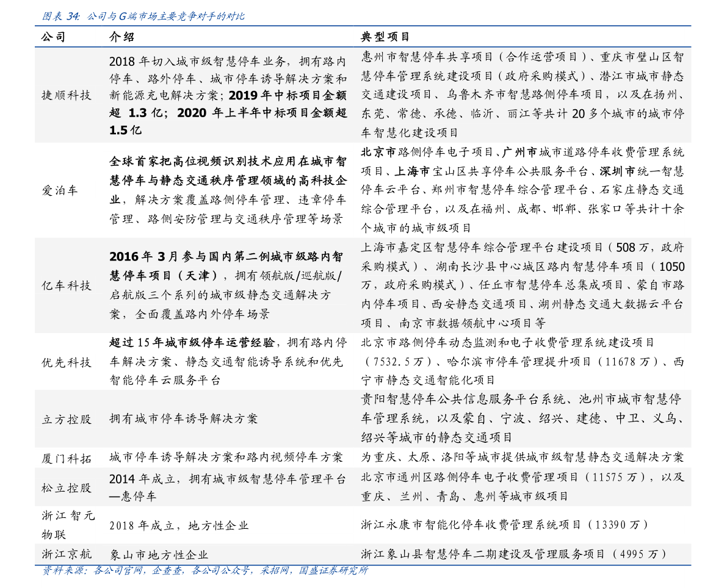Select the 捷顺科技 company name cell

coord(67,95)
